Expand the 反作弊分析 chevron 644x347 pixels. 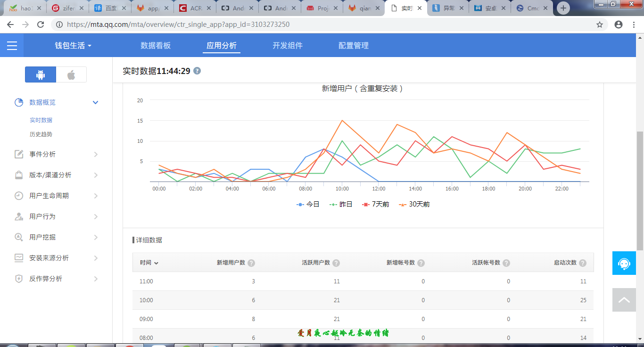pos(96,279)
